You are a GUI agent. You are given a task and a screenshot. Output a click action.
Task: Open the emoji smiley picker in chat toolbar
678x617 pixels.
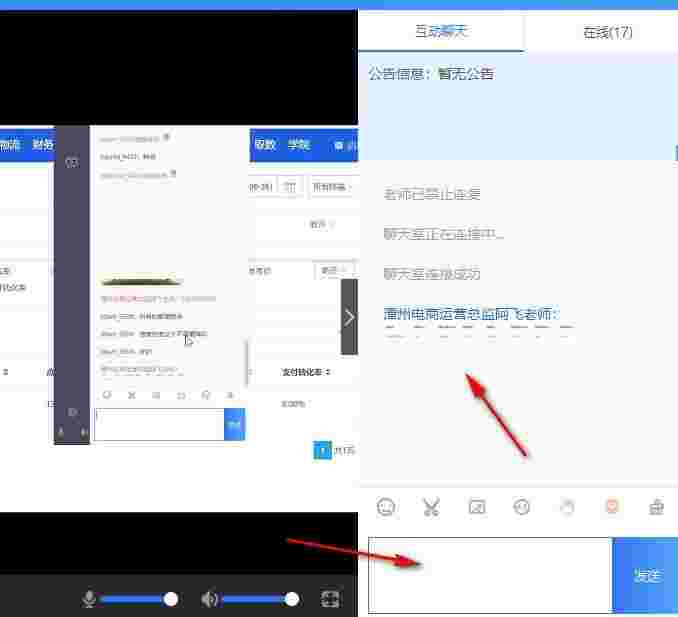click(x=386, y=507)
